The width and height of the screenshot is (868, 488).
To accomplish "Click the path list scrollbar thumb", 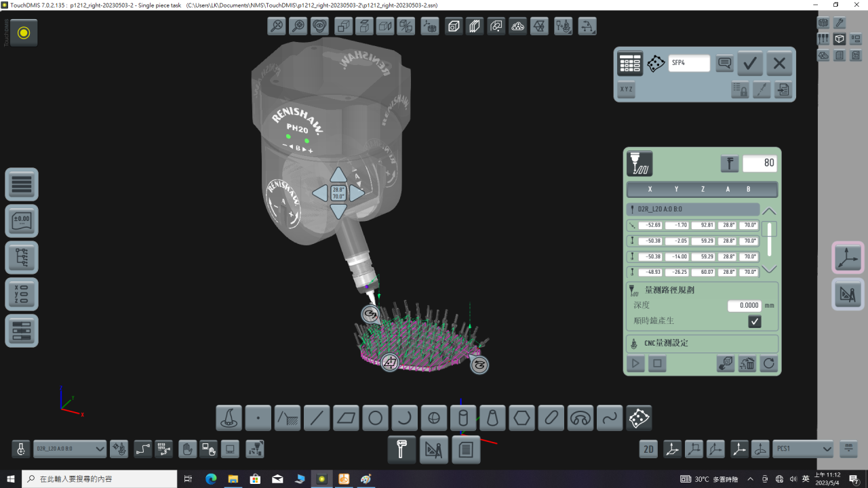I will 769,229.
